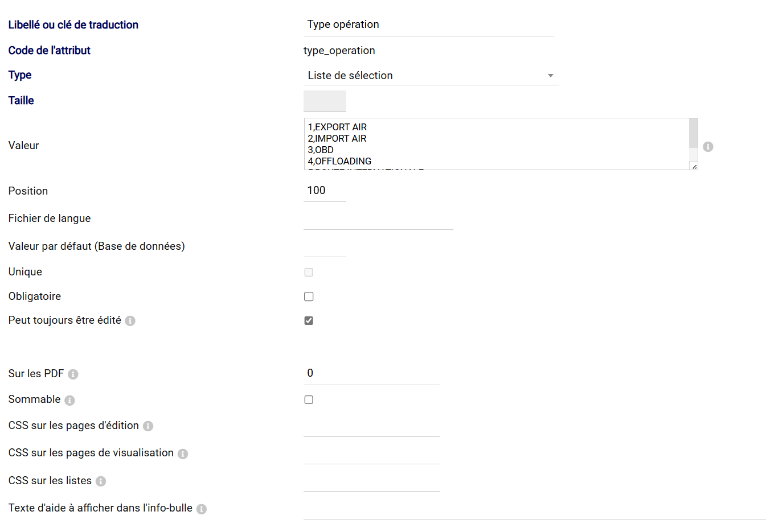766x532 pixels.
Task: Uncheck Peut toujours être édité checkbox
Action: [x=309, y=321]
